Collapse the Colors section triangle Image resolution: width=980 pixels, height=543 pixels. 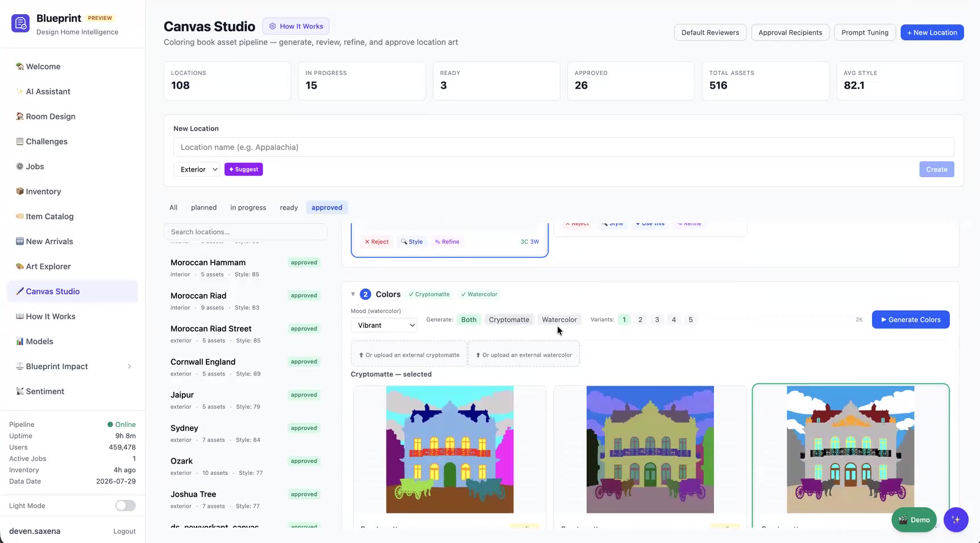(353, 294)
